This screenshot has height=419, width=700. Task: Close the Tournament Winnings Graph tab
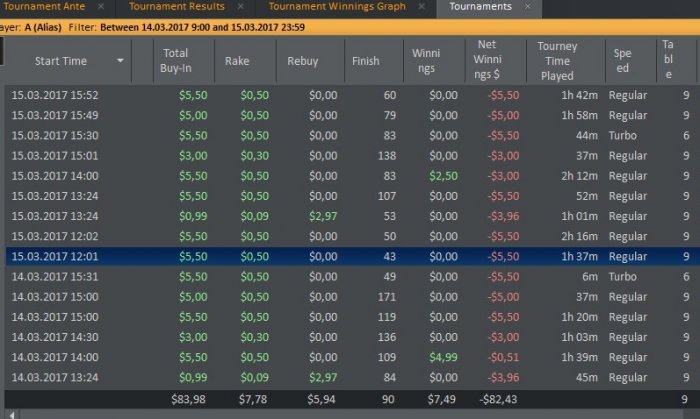point(422,7)
